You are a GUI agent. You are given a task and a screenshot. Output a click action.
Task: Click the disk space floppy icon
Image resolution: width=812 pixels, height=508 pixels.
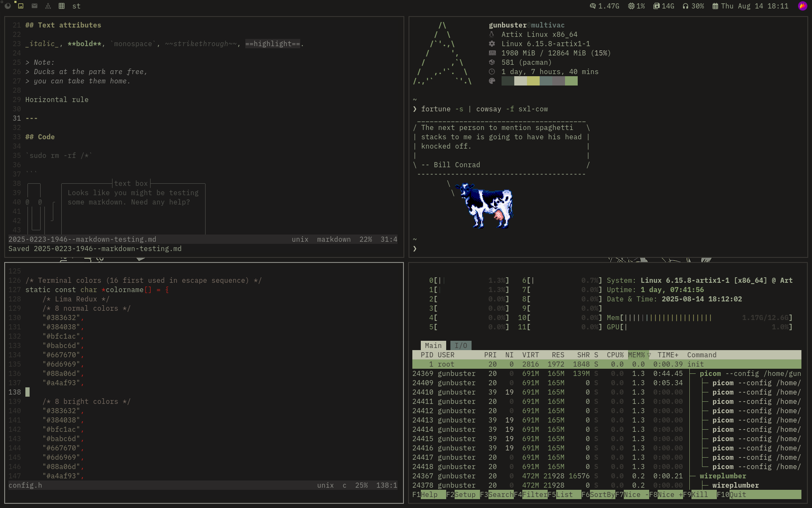(656, 6)
